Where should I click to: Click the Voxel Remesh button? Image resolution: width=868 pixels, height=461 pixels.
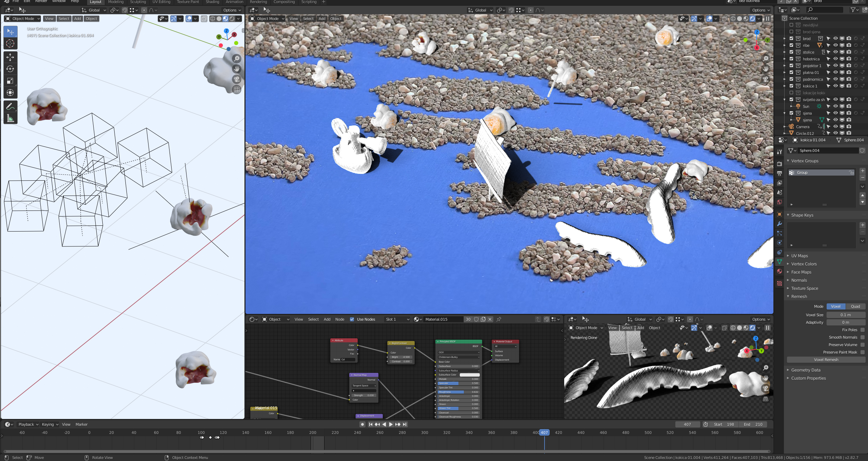pos(826,360)
